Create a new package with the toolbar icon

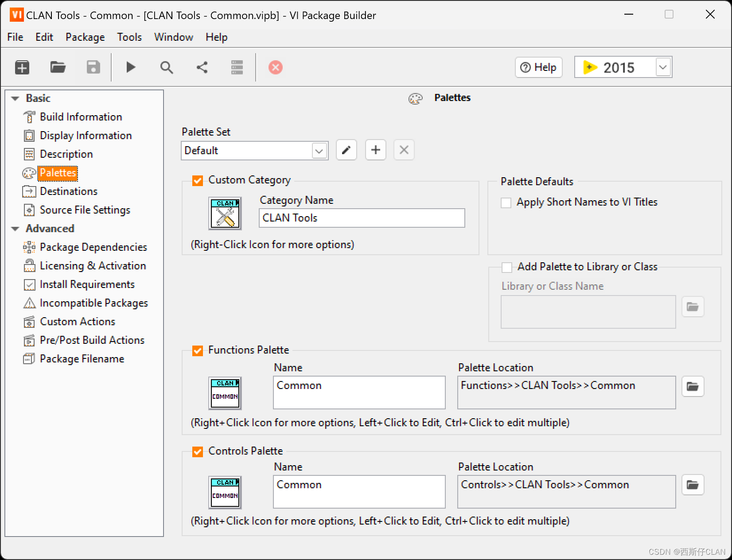tap(22, 67)
